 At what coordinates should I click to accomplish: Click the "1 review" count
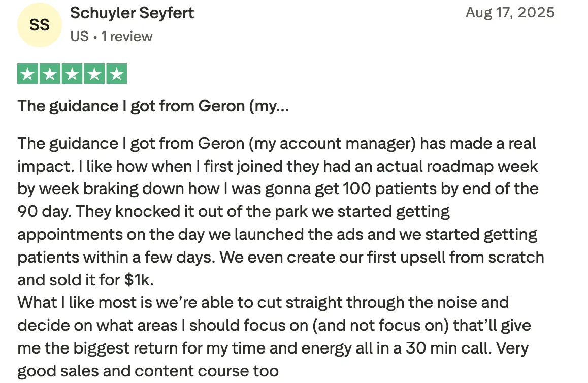(127, 37)
